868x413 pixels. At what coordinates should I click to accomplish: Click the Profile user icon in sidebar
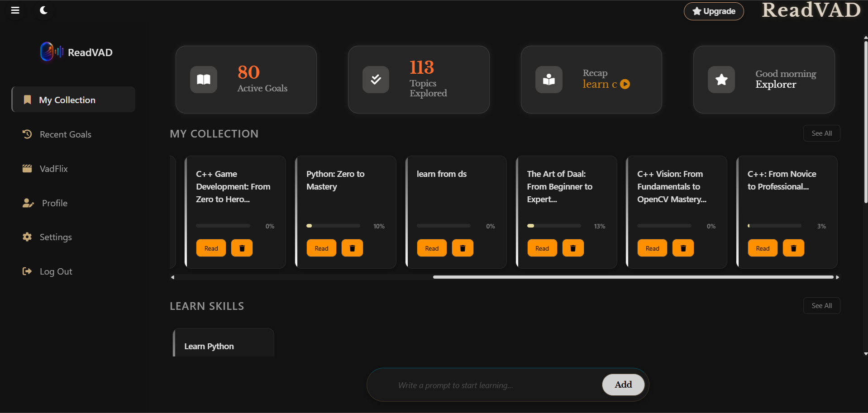pyautogui.click(x=28, y=203)
